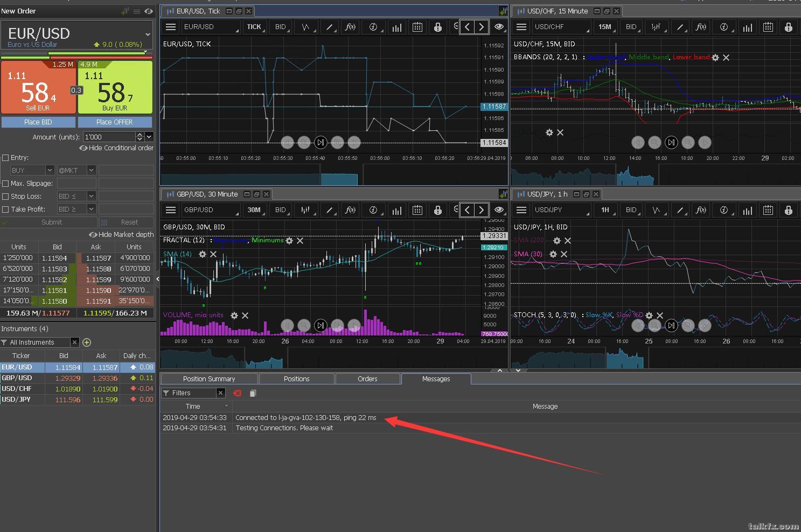The height and width of the screenshot is (532, 801).
Task: Add indicator f(x) on the GBP/USD chart
Action: (x=350, y=210)
